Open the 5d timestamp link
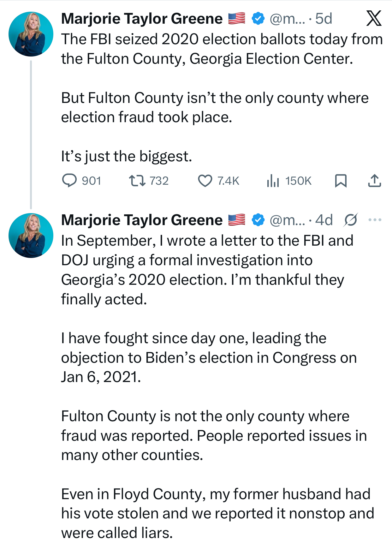 [324, 19]
